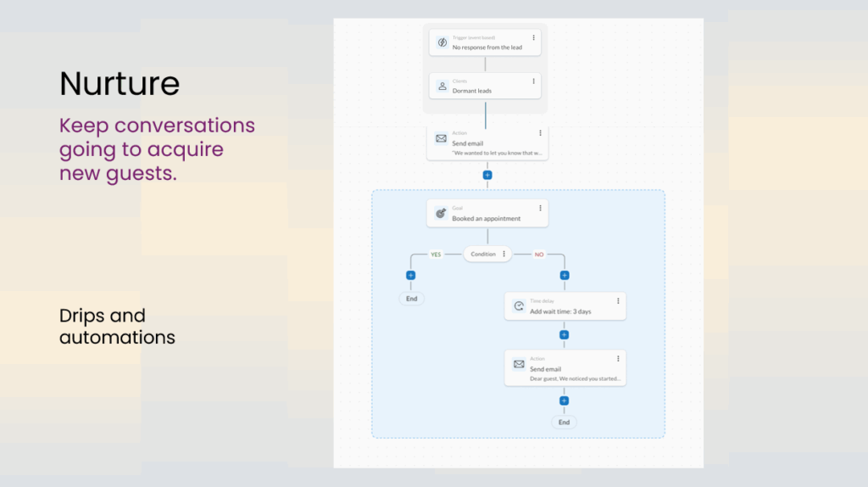Image resolution: width=868 pixels, height=487 pixels.
Task: Open the three-dot menu on the Trigger node
Action: [x=533, y=37]
